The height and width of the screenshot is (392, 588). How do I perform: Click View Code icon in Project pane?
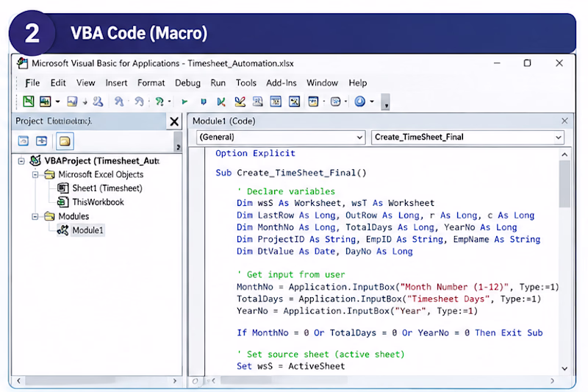[24, 141]
